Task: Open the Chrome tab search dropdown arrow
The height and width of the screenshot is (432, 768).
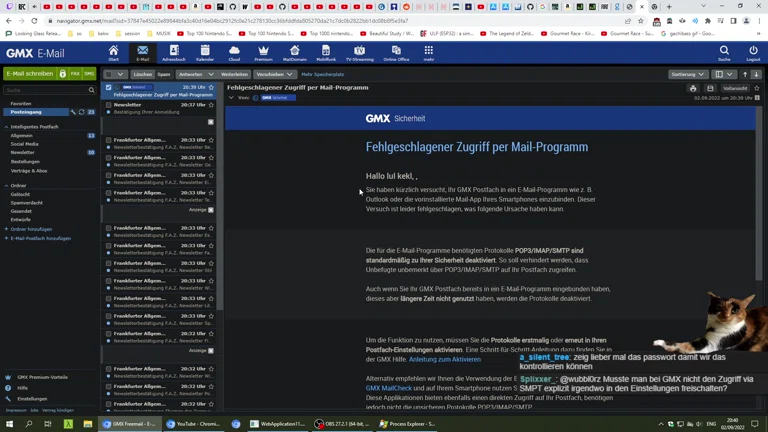Action: 703,6
